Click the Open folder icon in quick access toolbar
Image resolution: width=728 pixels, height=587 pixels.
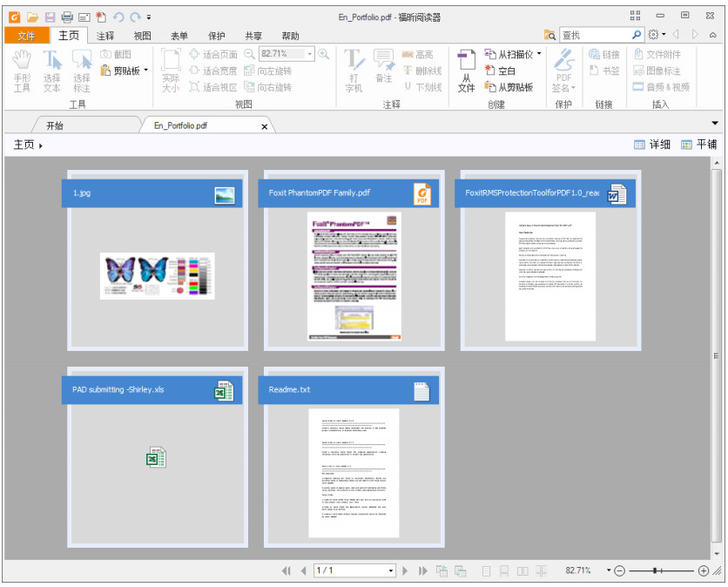[32, 17]
